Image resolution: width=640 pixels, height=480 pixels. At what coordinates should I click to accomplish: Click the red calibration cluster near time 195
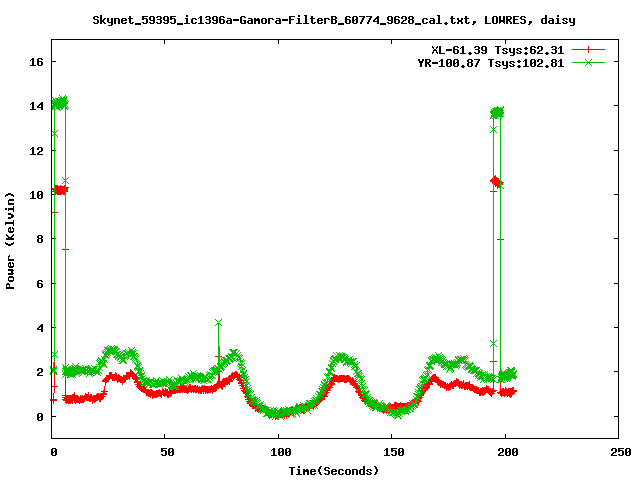(x=496, y=182)
